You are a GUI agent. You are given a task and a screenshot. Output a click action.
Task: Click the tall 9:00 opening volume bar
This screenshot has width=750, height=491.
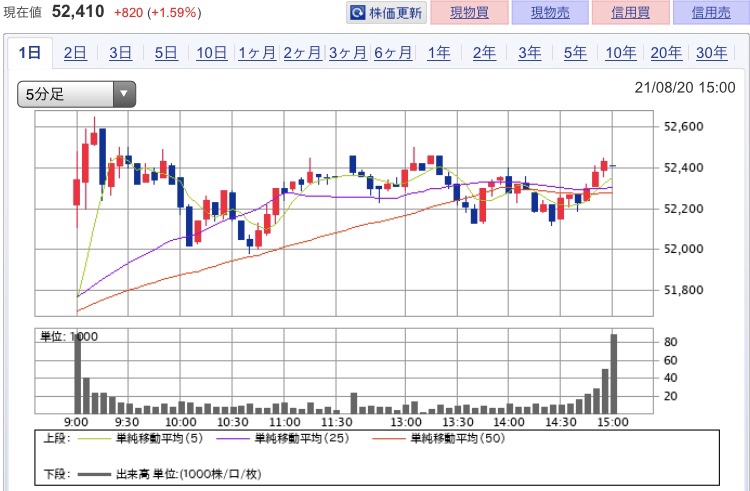77,373
